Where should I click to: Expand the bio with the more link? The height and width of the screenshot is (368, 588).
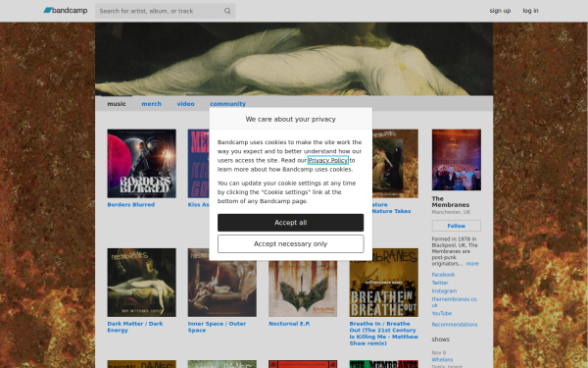click(x=472, y=264)
